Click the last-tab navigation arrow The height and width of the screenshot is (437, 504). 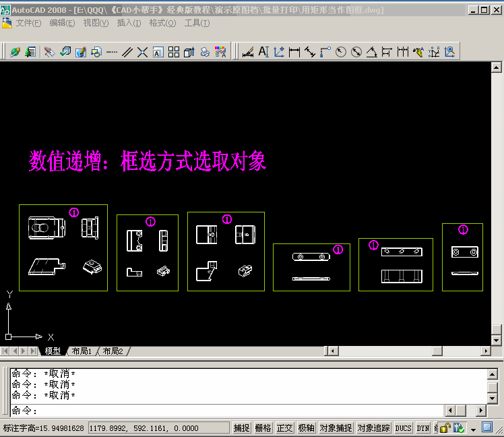[x=33, y=351]
